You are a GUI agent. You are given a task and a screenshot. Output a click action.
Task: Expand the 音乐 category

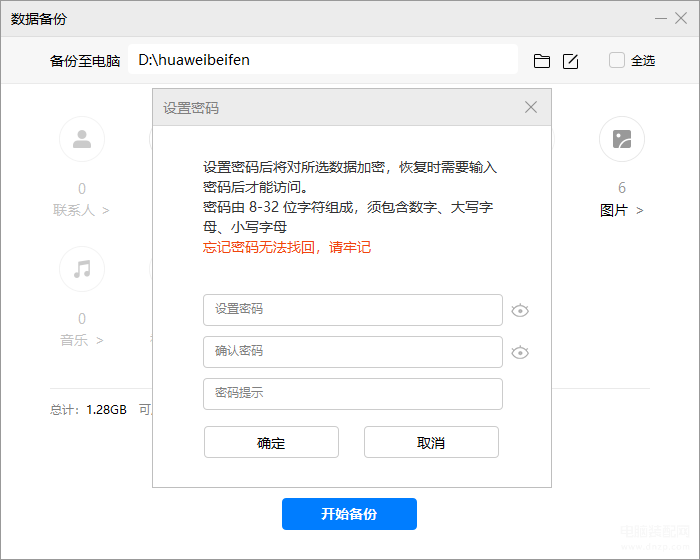(x=82, y=340)
